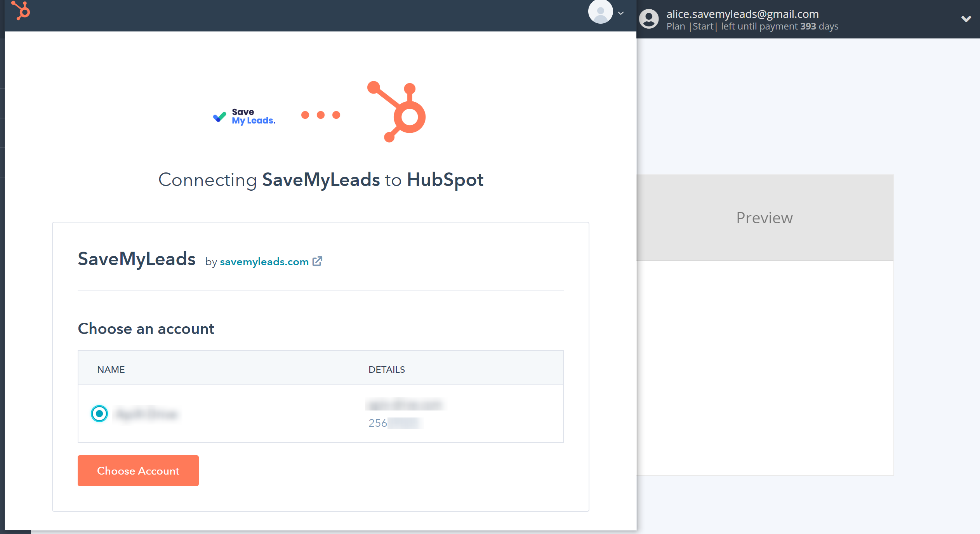Viewport: 980px width, 534px height.
Task: Click the Choose an account heading
Action: click(x=146, y=329)
